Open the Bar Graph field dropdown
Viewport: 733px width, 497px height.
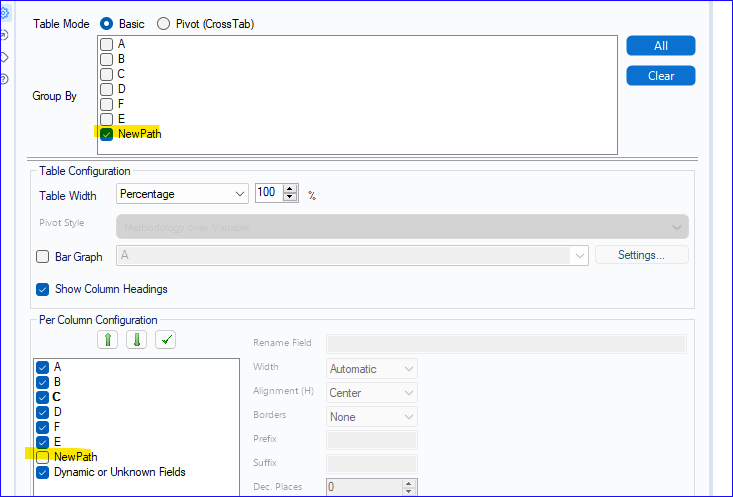pos(352,256)
